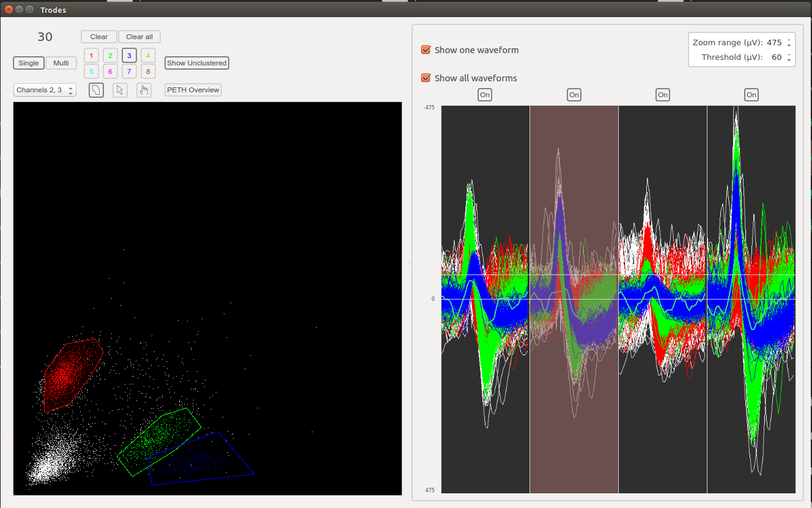Click the Clear button
Screen dimensions: 812x508
[x=99, y=37]
